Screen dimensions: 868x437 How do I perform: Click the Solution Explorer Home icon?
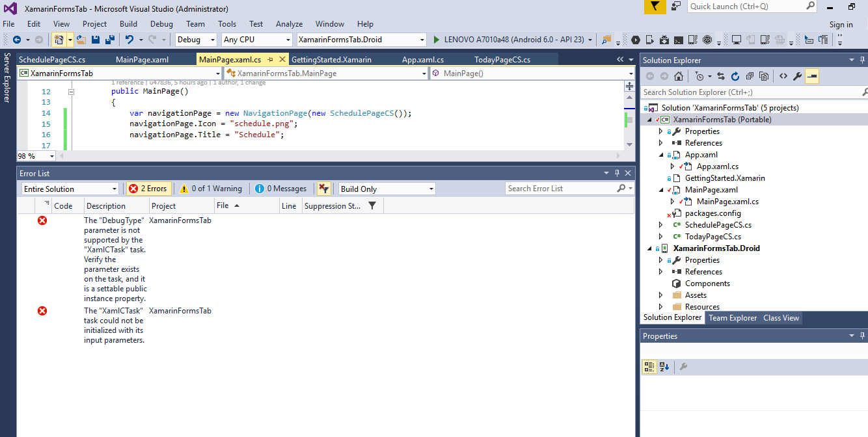(679, 75)
